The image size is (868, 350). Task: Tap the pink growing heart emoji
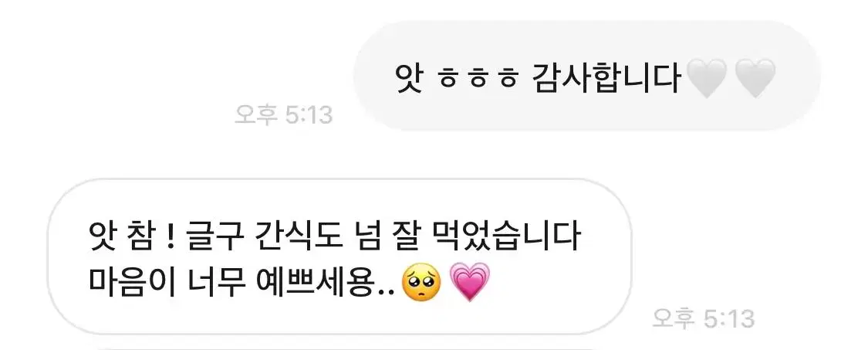click(x=470, y=282)
